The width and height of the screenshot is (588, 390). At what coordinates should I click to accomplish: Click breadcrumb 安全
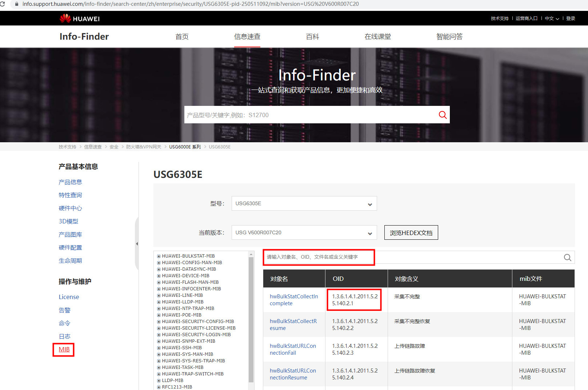click(x=114, y=147)
